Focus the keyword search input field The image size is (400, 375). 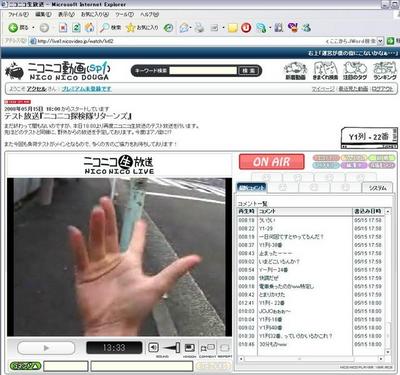(203, 71)
